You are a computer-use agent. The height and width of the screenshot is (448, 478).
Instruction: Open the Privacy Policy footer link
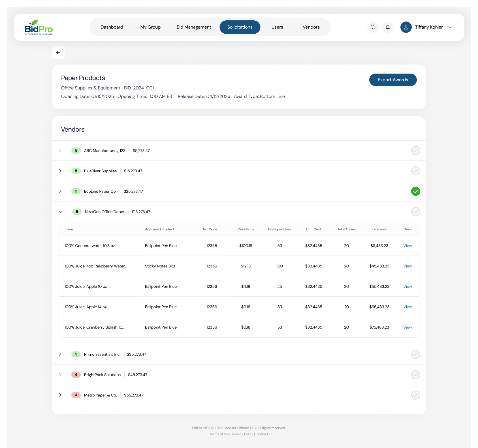(x=242, y=434)
